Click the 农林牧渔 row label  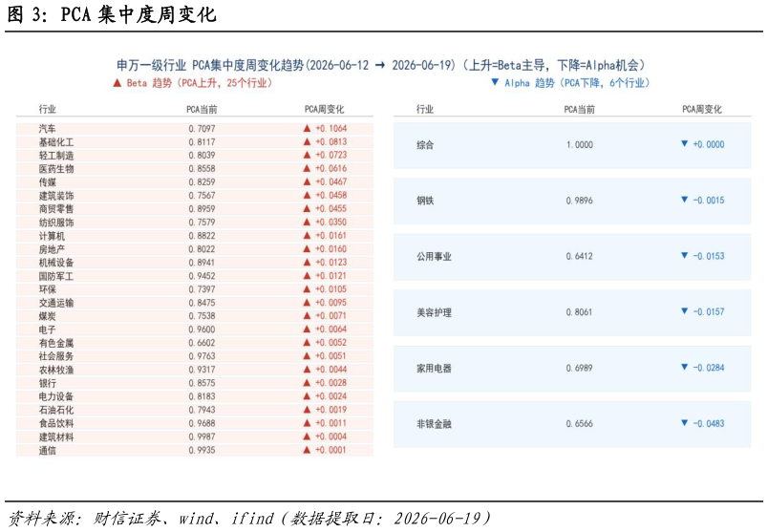(x=56, y=370)
